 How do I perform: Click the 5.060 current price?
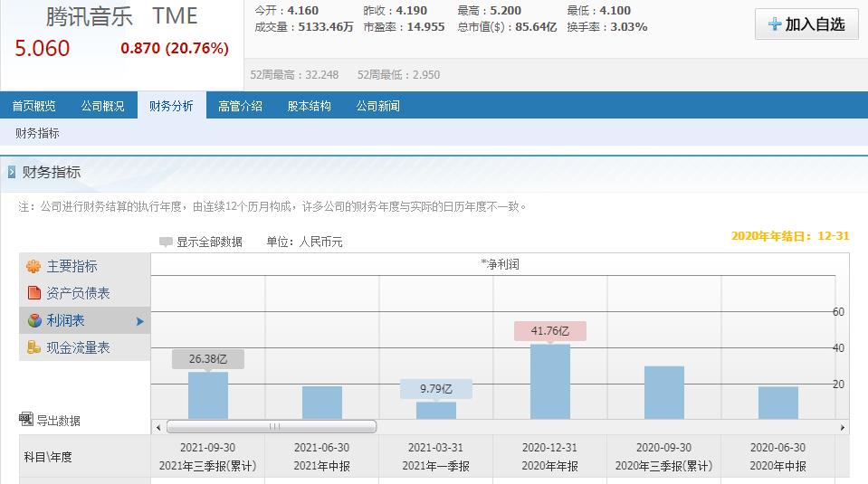[42, 48]
